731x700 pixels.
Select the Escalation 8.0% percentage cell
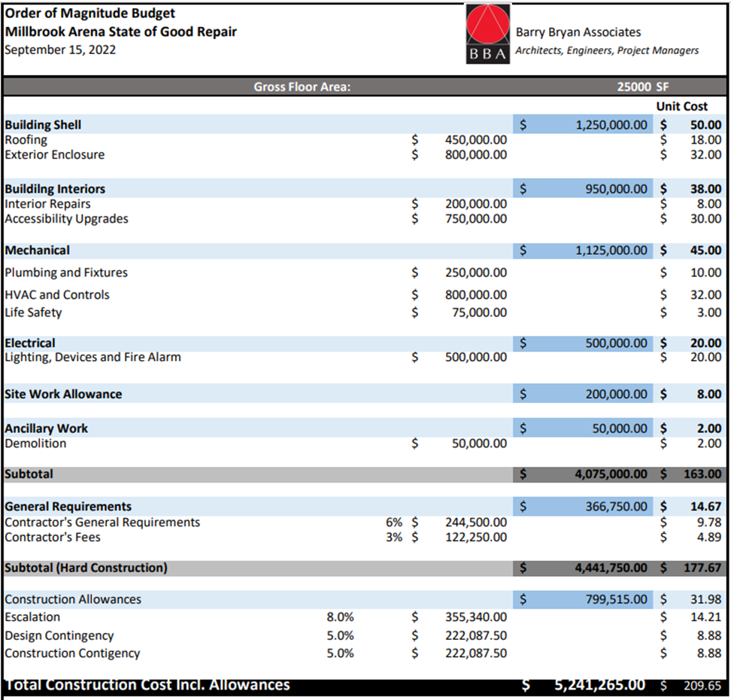click(x=340, y=617)
